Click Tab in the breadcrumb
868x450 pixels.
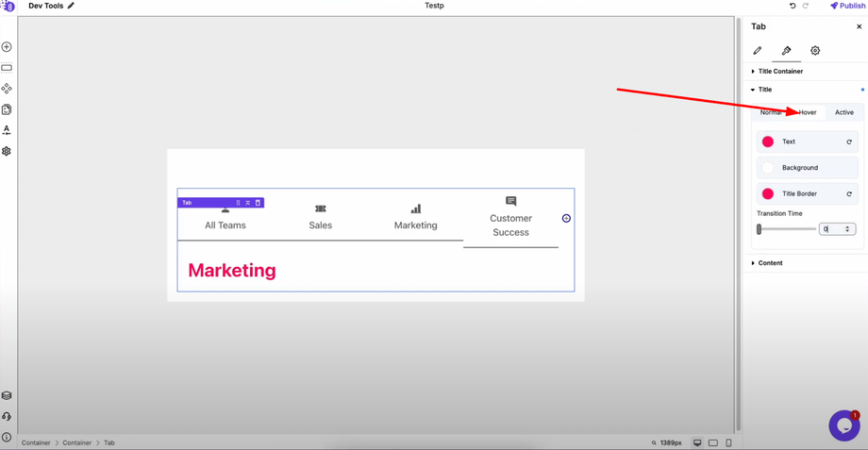[x=109, y=442]
